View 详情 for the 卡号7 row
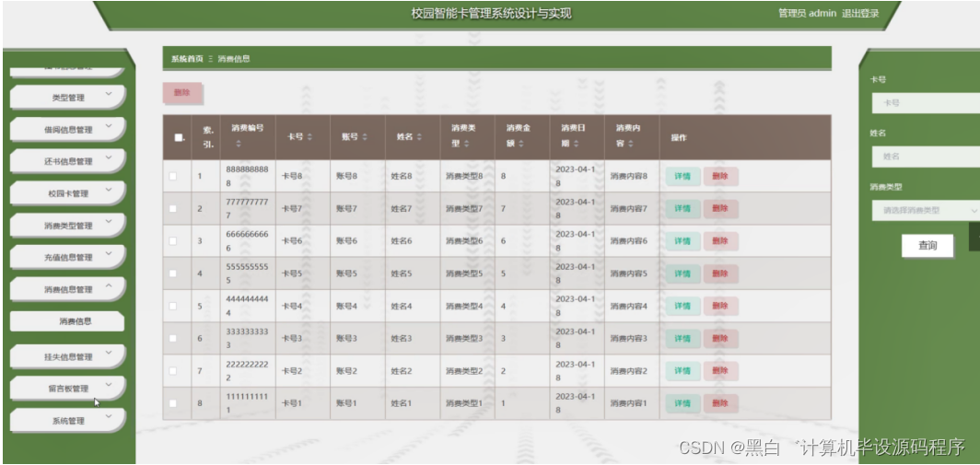 (682, 209)
